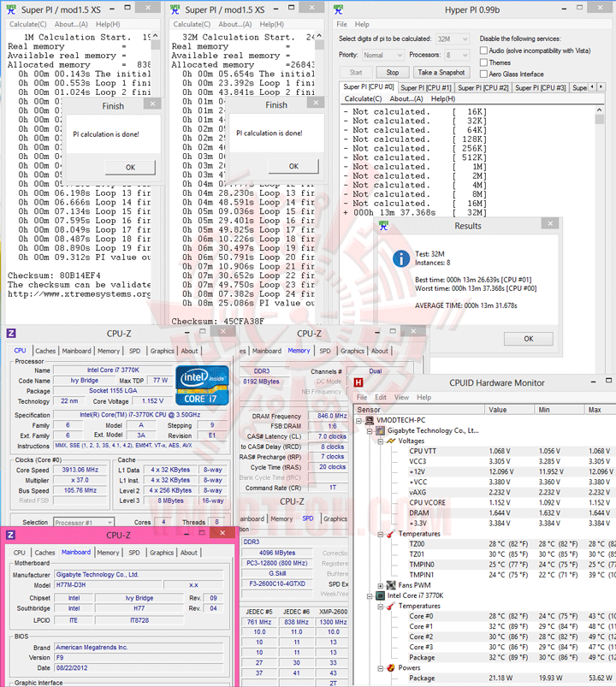Switch to Super PI [CPU #2] tab

pos(483,87)
